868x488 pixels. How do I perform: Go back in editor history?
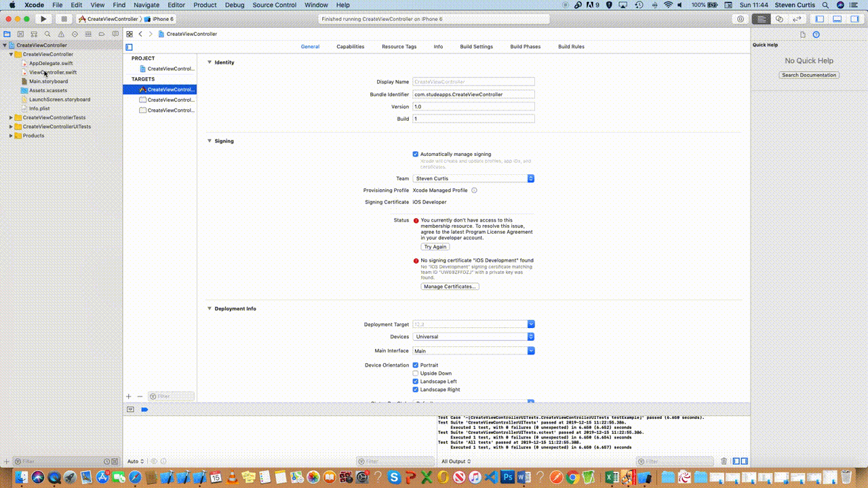tap(140, 34)
